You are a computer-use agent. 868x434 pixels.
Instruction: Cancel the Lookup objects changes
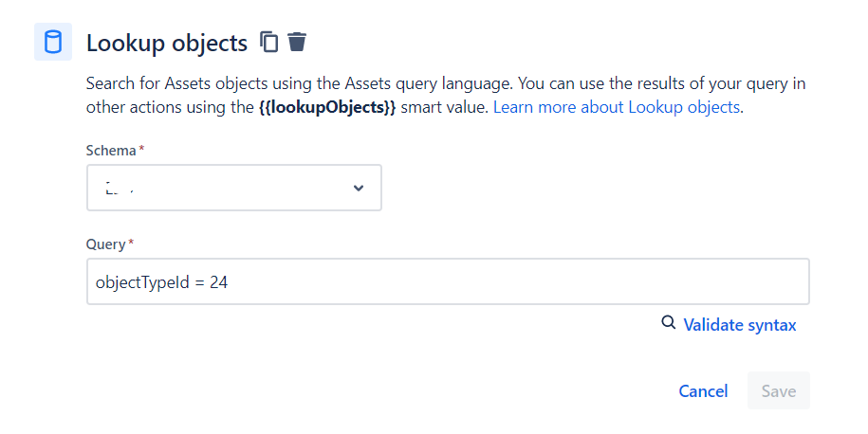tap(703, 390)
